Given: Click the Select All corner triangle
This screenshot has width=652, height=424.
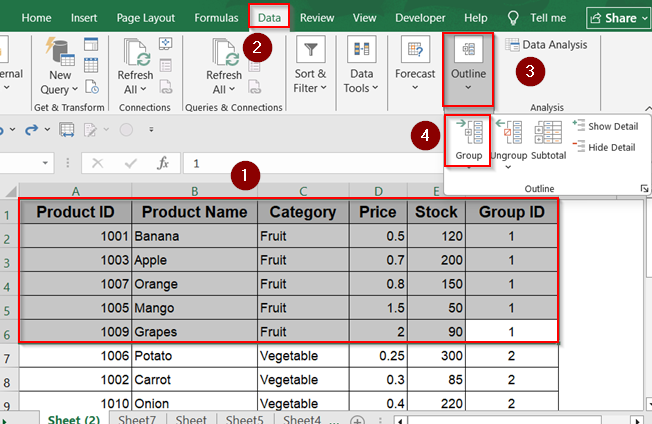Looking at the screenshot, I should (x=10, y=191).
